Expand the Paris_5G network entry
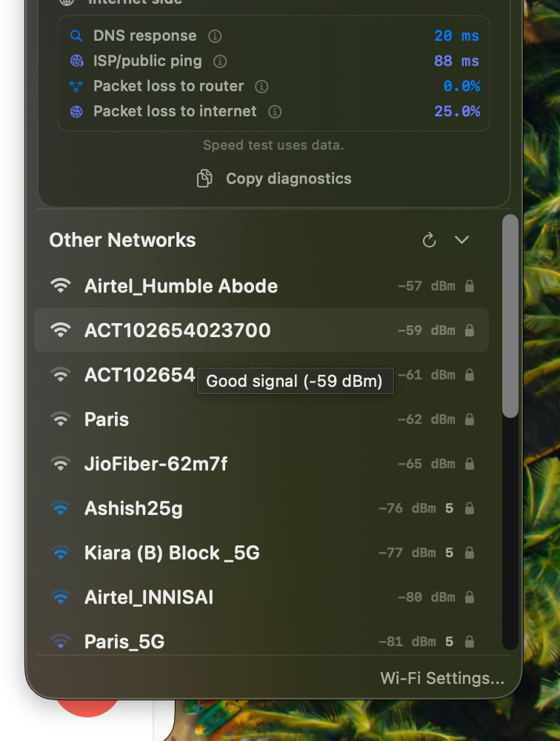560x741 pixels. pyautogui.click(x=123, y=642)
